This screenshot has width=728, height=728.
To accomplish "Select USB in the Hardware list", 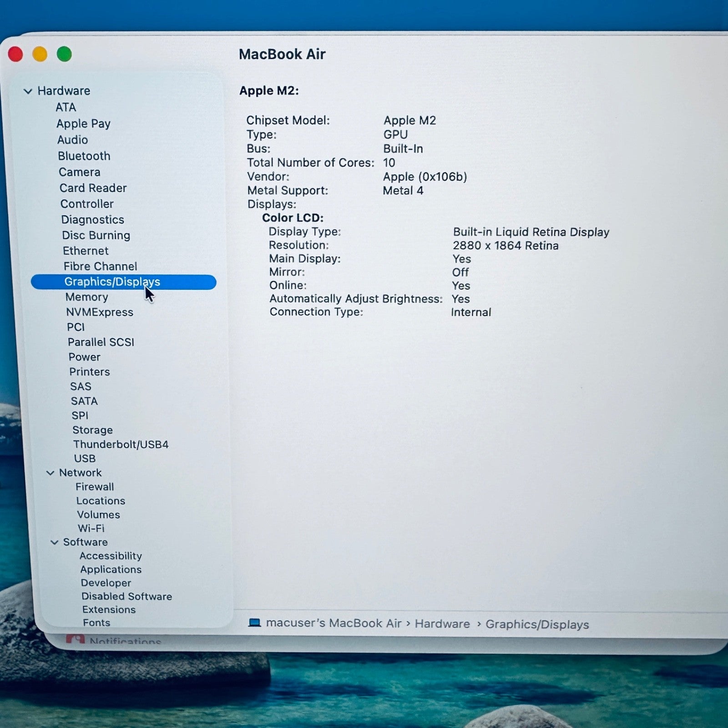I will tap(85, 459).
